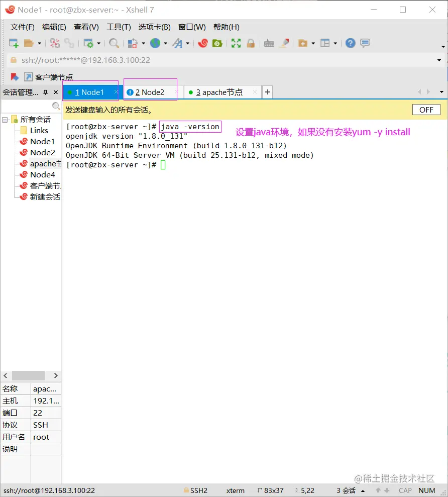
Task: Click the Highlight pen icon
Action: (284, 43)
